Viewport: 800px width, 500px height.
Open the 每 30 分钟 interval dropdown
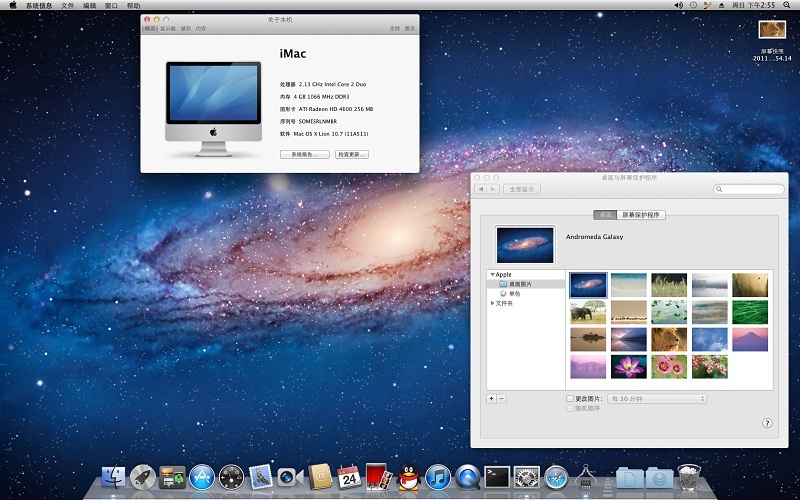[656, 398]
